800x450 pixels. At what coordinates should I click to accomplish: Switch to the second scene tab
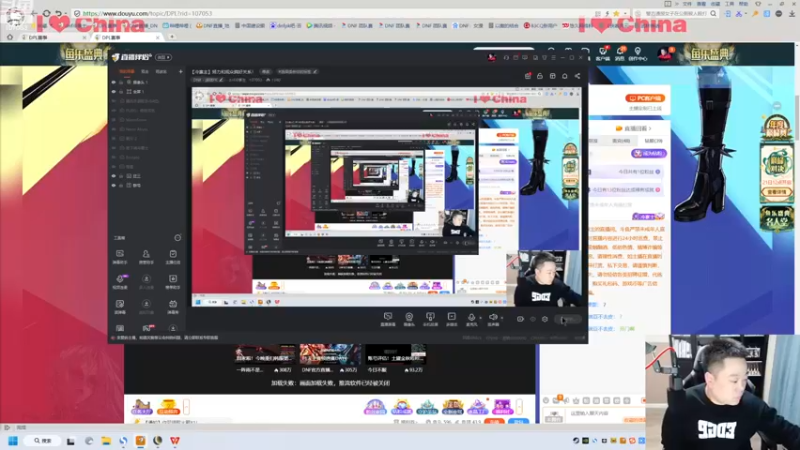coord(145,71)
